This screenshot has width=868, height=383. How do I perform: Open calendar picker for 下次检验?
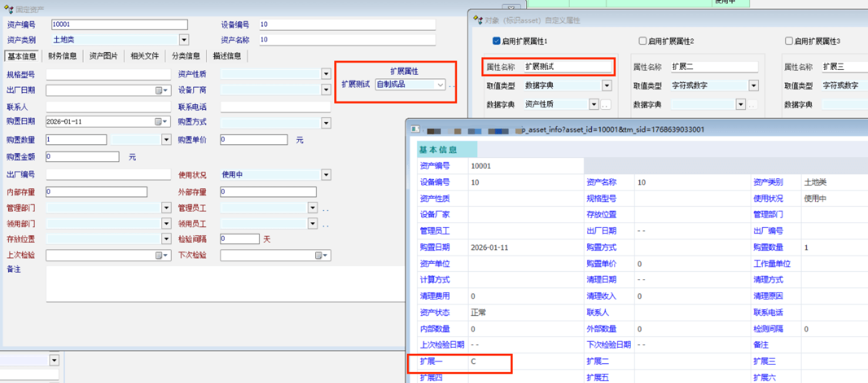[322, 256]
